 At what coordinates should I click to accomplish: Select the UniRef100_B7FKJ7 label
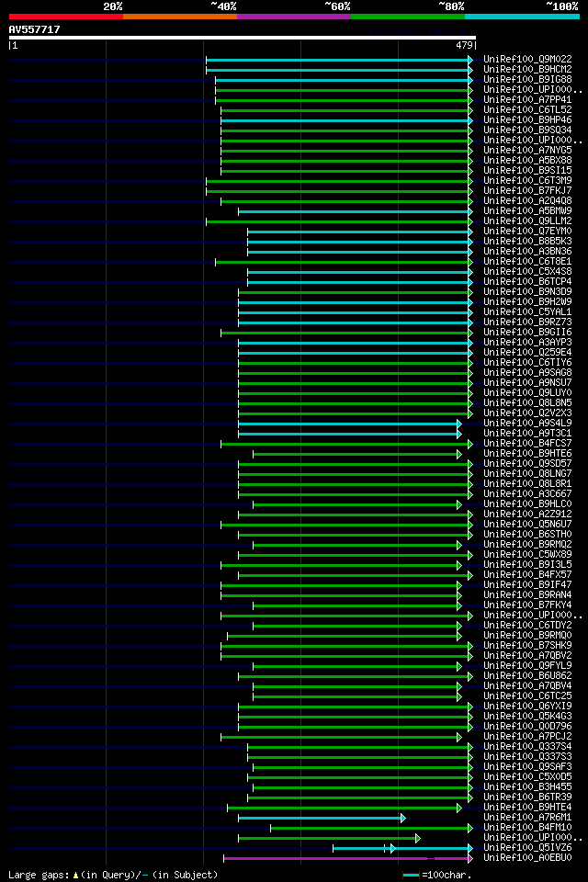tap(527, 191)
